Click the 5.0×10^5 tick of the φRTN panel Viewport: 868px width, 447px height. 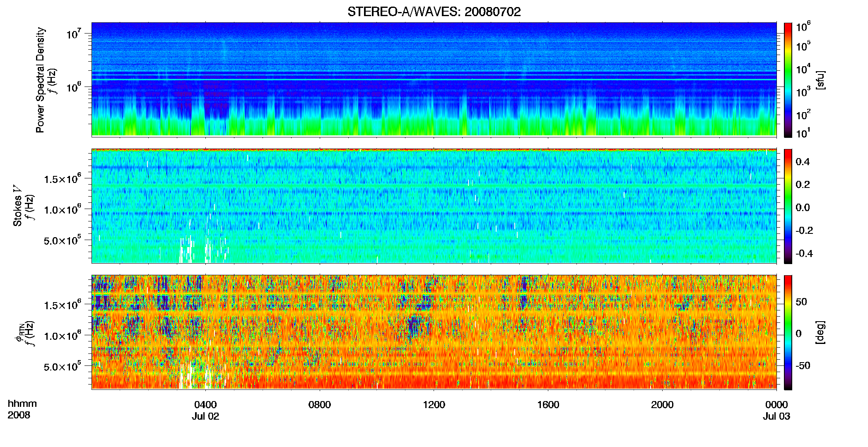pyautogui.click(x=62, y=366)
